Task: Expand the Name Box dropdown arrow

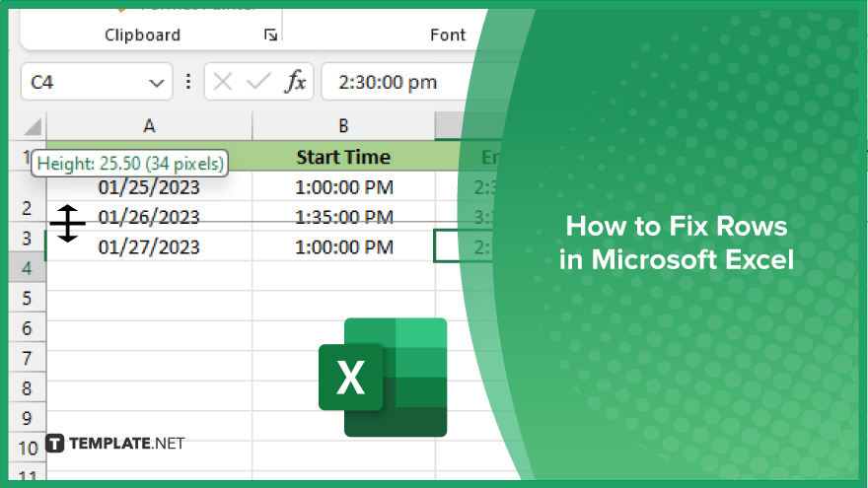Action: click(x=157, y=83)
